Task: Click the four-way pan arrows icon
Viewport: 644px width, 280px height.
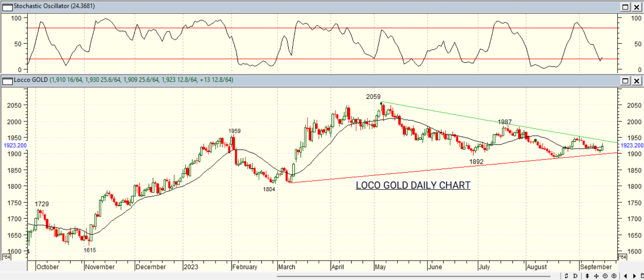Action: pos(596,276)
